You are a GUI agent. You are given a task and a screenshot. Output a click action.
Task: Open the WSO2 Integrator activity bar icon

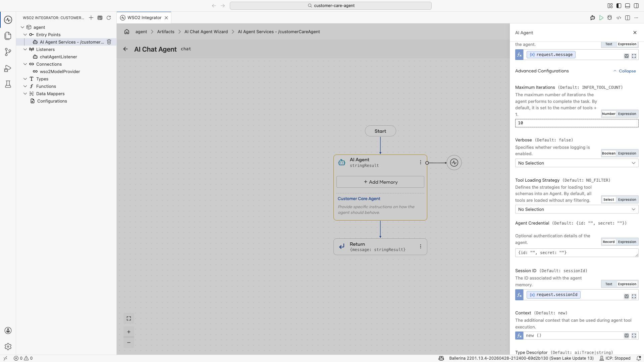click(x=8, y=20)
